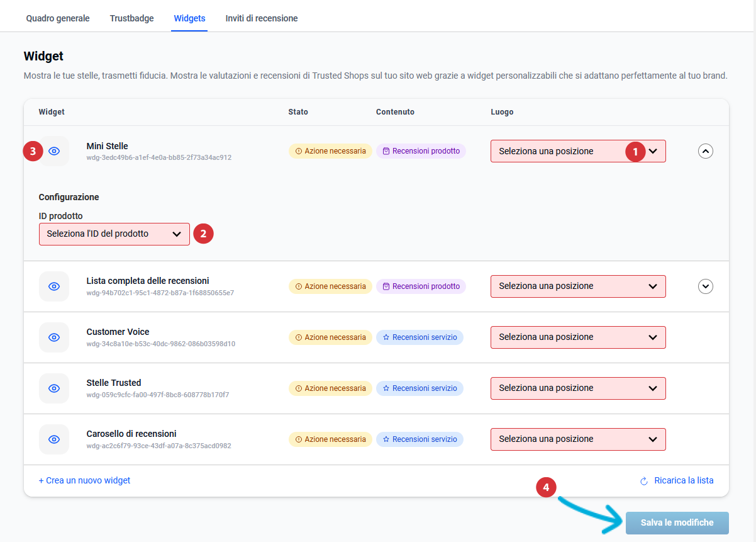Go to the Inviti di recensione tab

[262, 18]
